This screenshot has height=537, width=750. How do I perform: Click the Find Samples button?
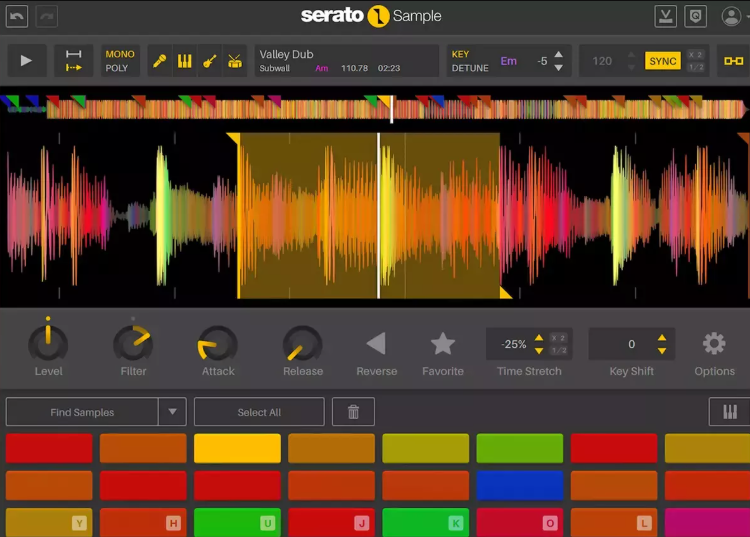click(x=82, y=412)
